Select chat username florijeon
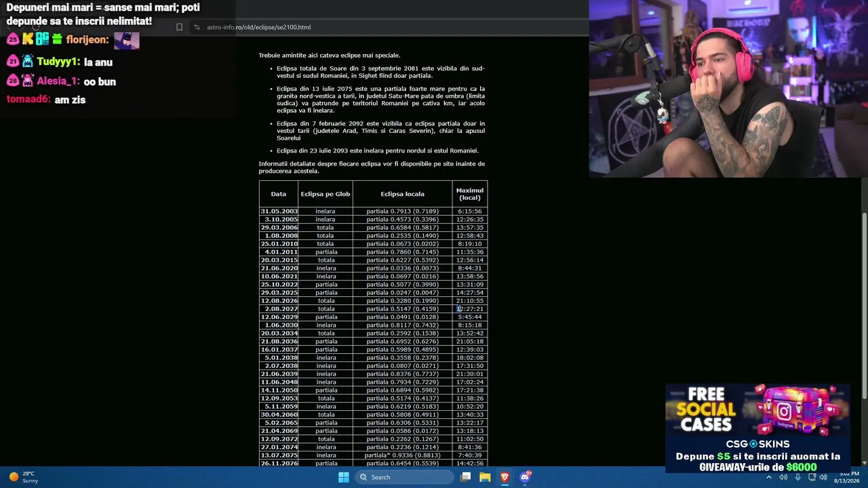868x488 pixels. tap(87, 40)
